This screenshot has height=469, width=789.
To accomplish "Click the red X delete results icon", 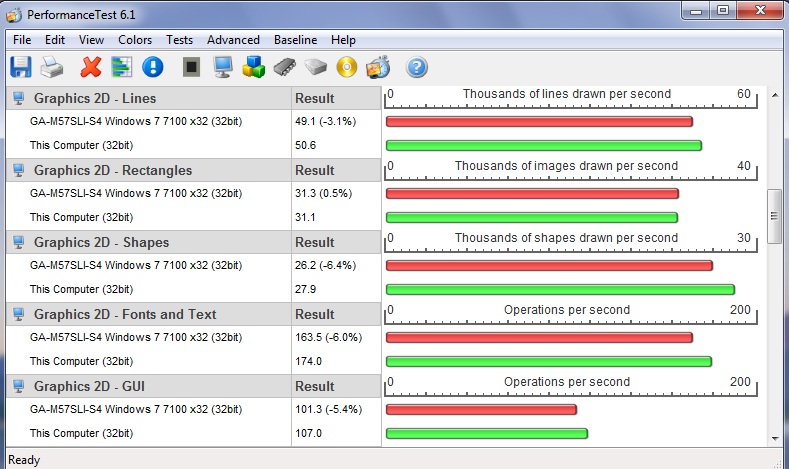I will coord(91,67).
